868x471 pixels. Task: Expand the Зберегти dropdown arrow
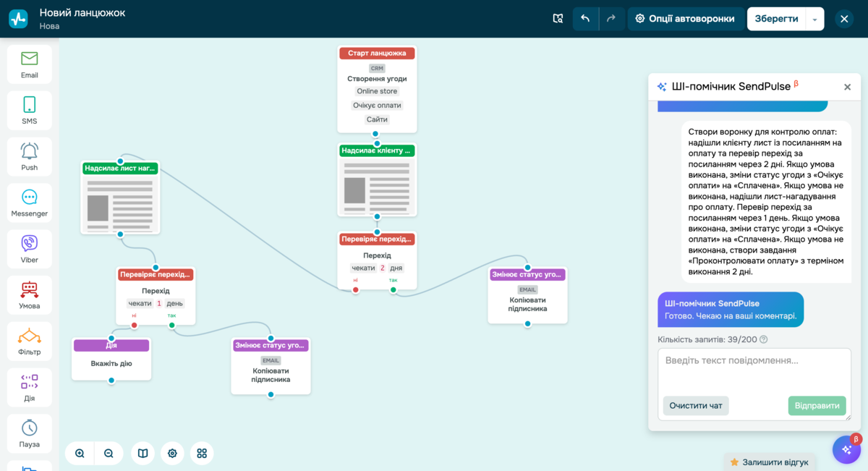click(814, 19)
